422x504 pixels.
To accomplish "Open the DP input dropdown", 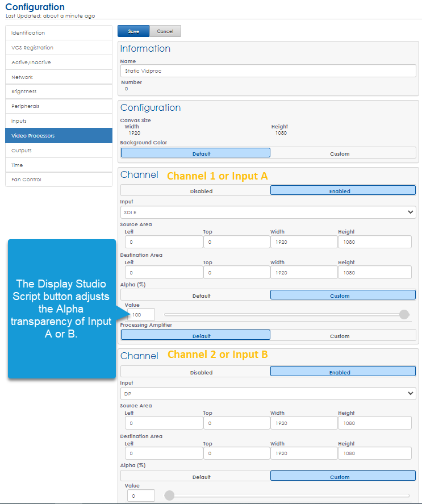I will (268, 393).
